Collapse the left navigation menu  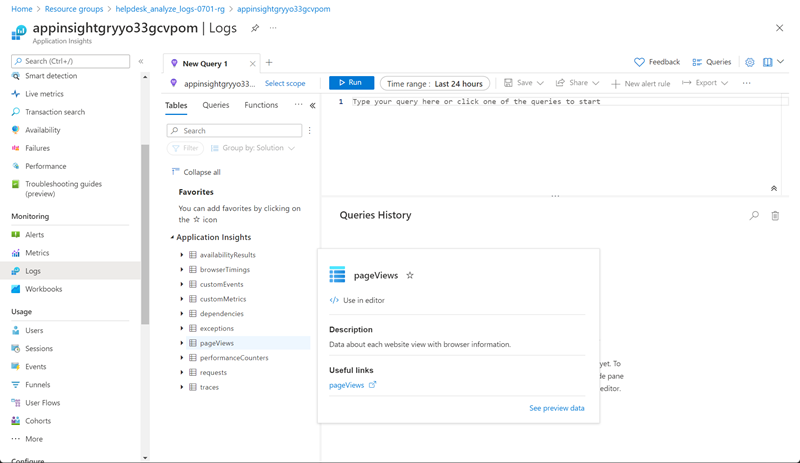141,61
